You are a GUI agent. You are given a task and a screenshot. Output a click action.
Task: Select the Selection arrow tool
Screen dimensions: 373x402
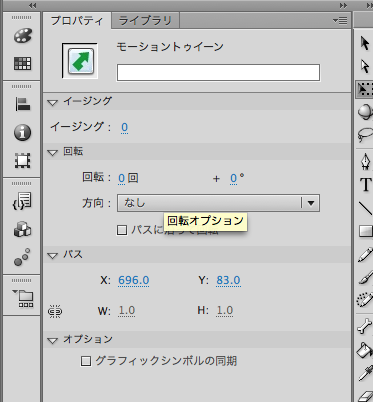point(365,43)
